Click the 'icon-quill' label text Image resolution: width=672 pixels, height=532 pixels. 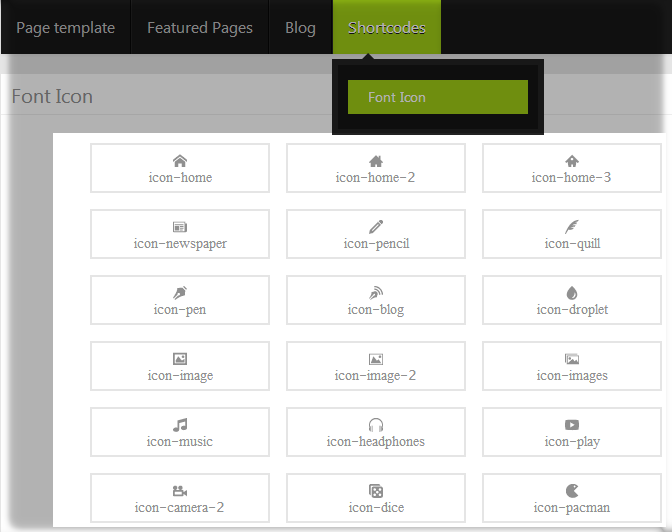tap(572, 243)
